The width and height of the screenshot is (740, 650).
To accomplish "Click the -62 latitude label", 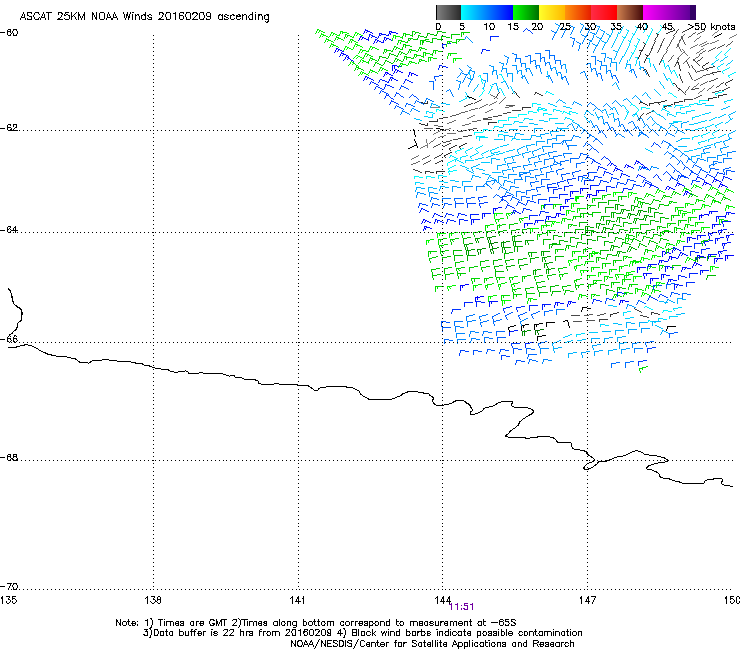I will click(9, 128).
